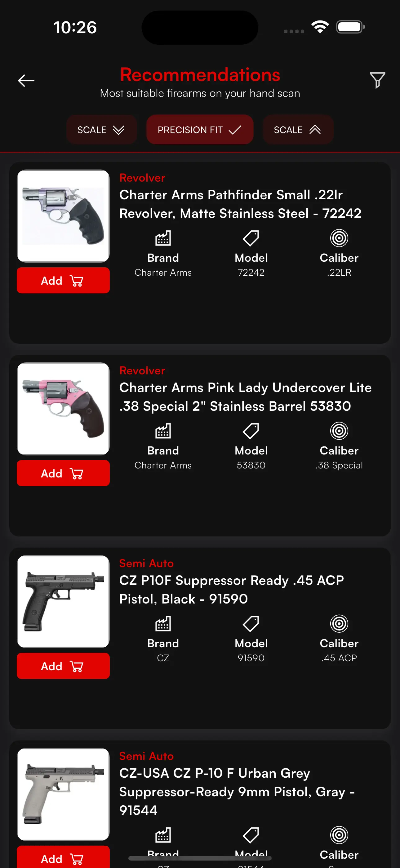Click Brand factory icon for Pink Lady Undercover
This screenshot has width=400, height=868.
[163, 431]
